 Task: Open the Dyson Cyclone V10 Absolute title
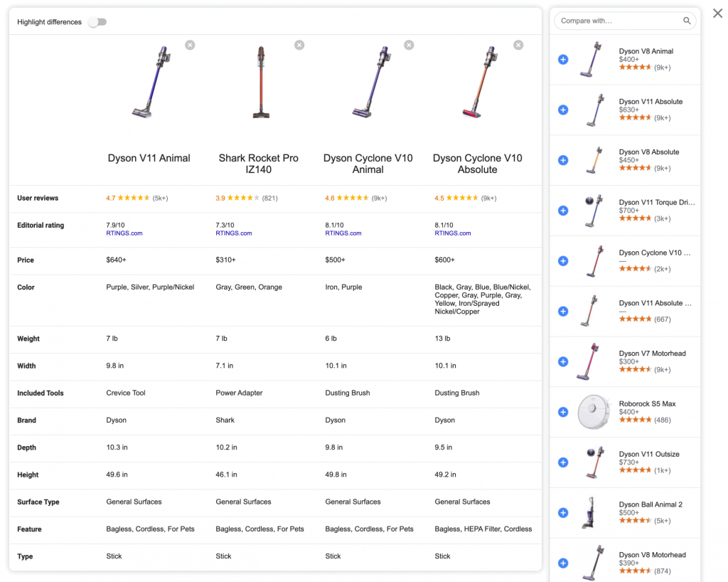pos(477,164)
